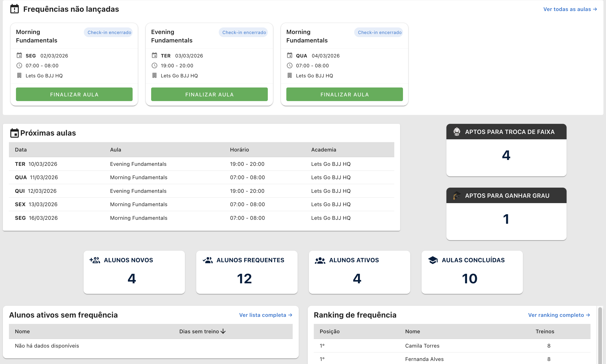The image size is (606, 364).
Task: Open Ver ranking completo
Action: (x=559, y=315)
